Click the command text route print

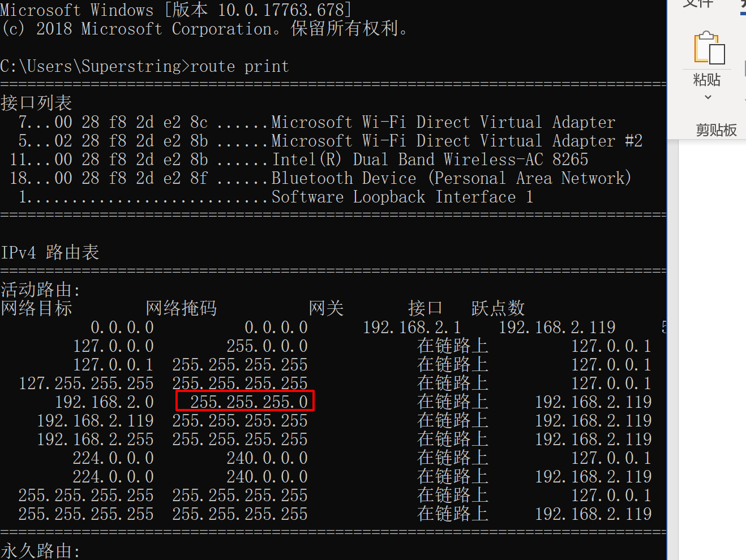point(239,66)
